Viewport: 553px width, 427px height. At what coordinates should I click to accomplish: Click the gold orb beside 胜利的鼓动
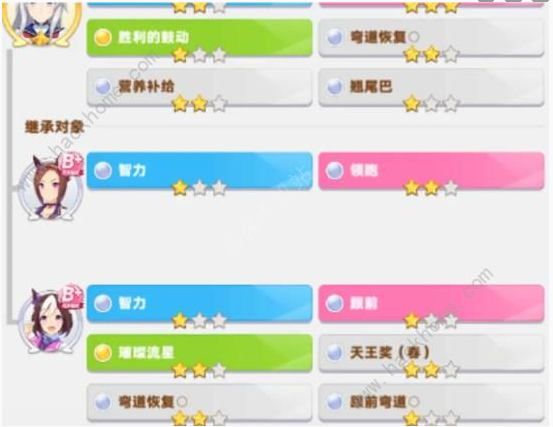click(103, 37)
